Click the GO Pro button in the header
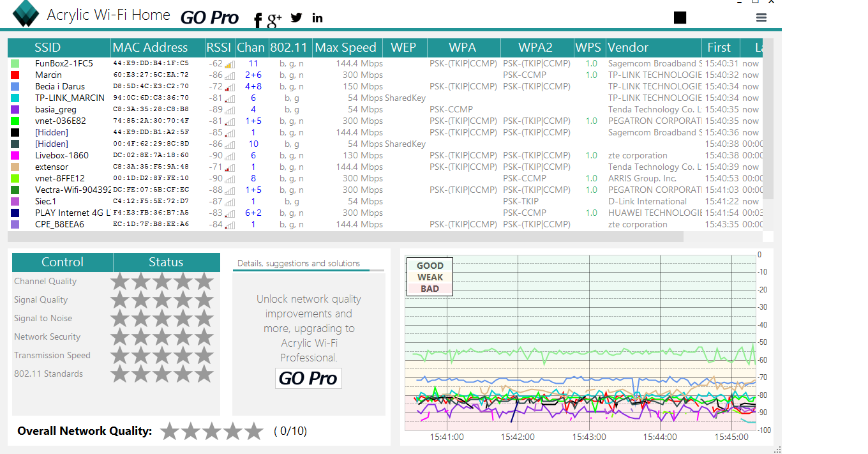This screenshot has height=454, width=868. 209,18
